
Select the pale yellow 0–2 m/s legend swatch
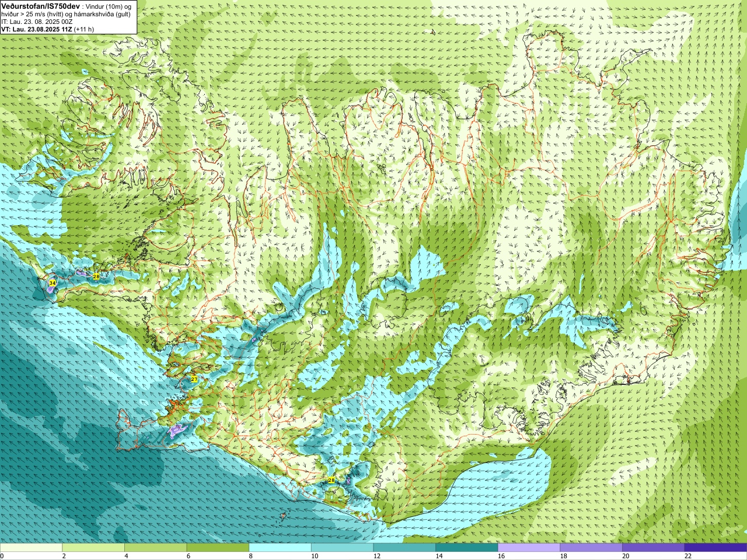tap(31, 548)
